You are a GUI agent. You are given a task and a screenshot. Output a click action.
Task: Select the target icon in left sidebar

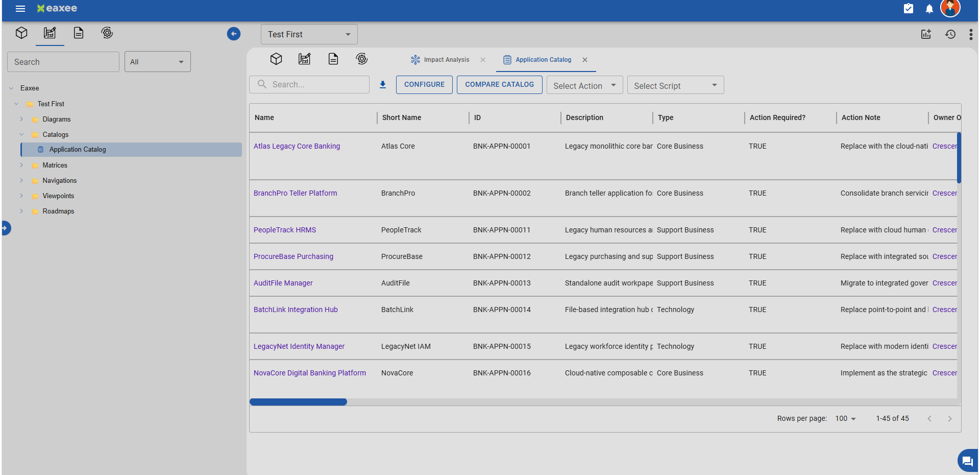point(107,33)
